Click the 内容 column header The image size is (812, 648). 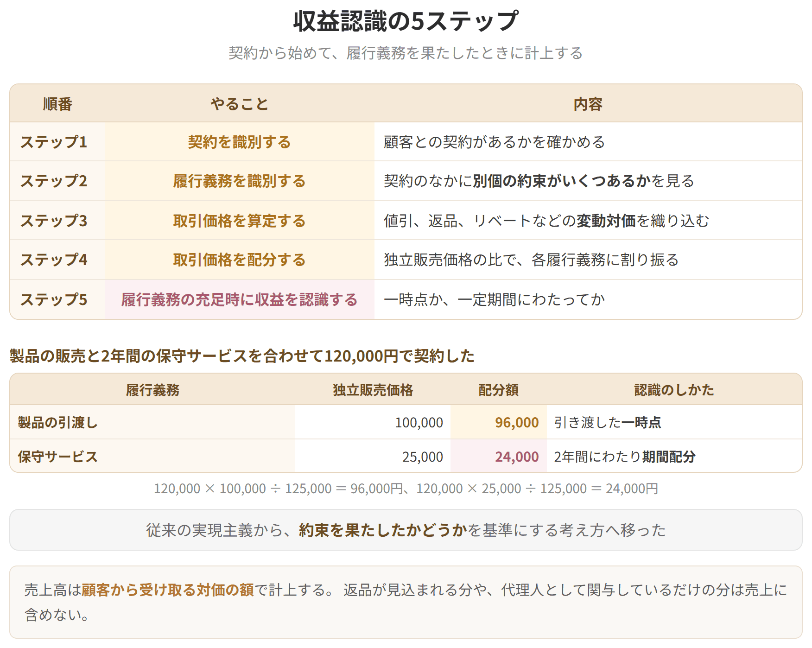(588, 104)
